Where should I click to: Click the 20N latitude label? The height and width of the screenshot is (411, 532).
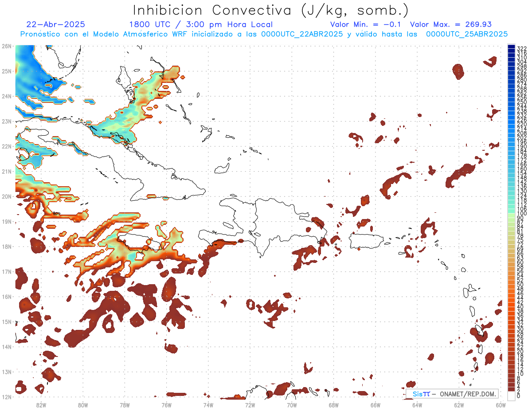[7, 196]
